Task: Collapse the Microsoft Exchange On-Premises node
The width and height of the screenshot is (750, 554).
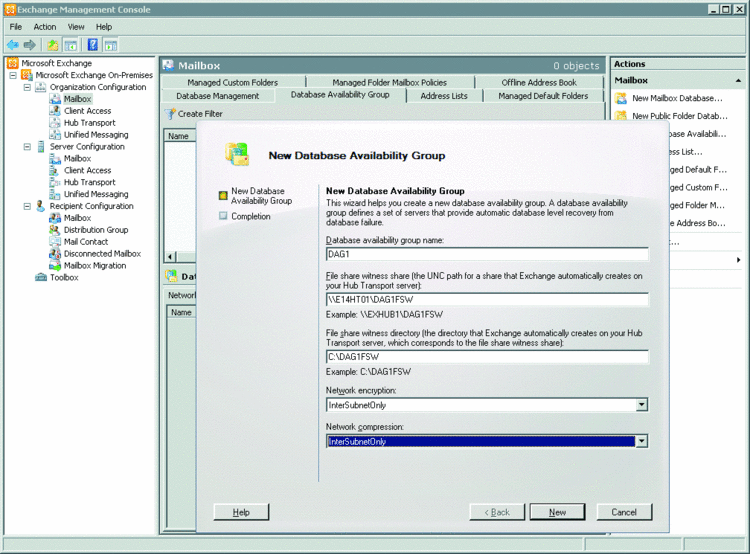Action: (x=13, y=75)
